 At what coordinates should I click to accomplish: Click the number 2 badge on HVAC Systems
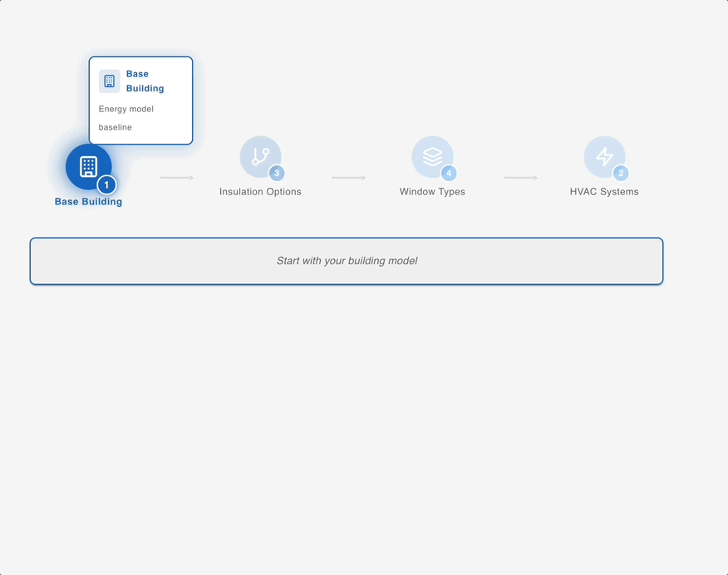click(x=620, y=174)
